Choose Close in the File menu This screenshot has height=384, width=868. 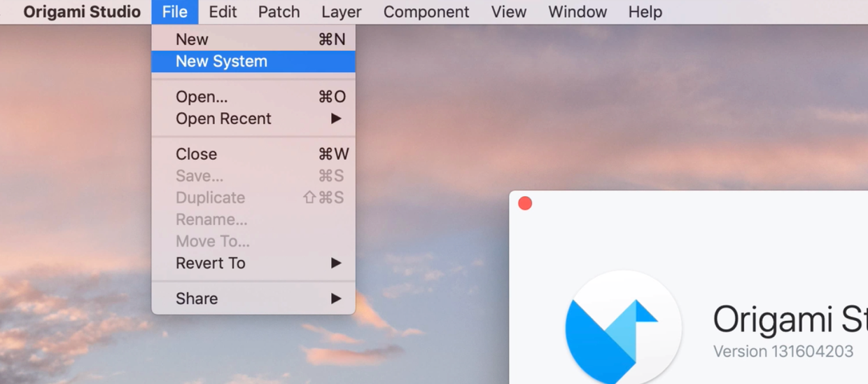(253, 154)
